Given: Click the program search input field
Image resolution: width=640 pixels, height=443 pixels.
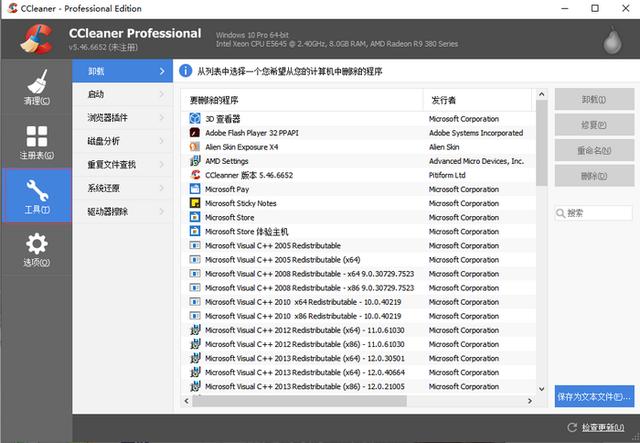Looking at the screenshot, I should coord(594,213).
